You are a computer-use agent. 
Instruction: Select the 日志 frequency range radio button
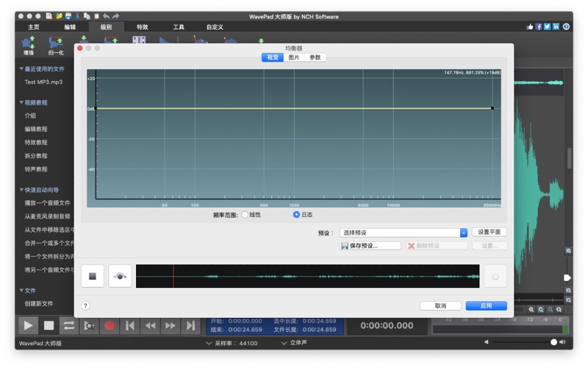click(296, 215)
